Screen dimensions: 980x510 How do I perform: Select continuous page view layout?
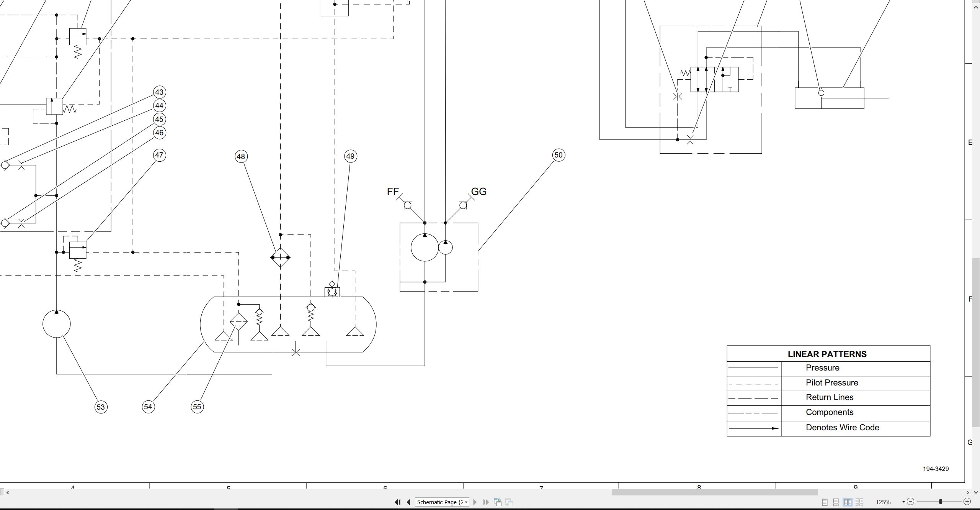[836, 502]
